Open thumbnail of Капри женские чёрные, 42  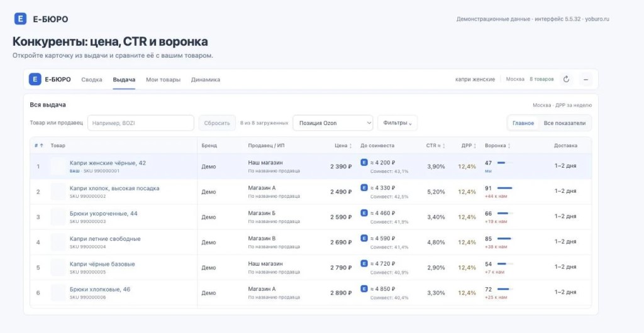pos(58,166)
